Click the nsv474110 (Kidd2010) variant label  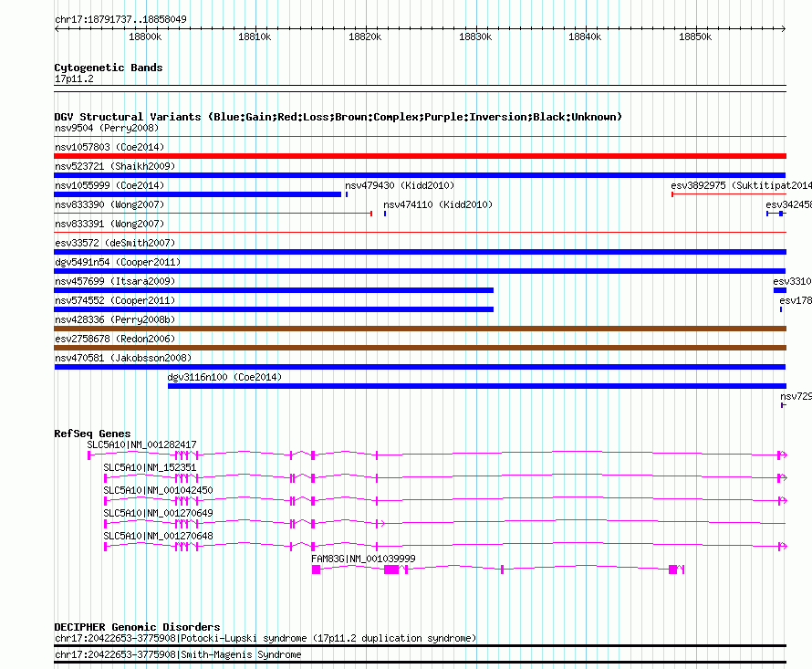tap(438, 204)
